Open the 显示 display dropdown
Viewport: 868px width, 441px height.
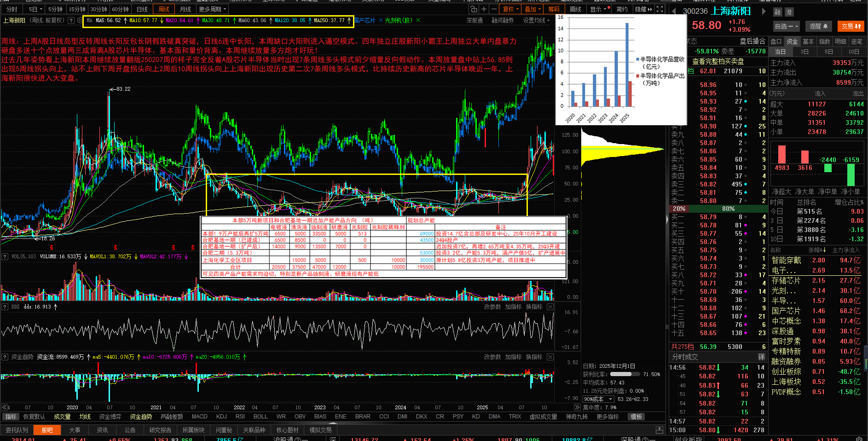600,9
